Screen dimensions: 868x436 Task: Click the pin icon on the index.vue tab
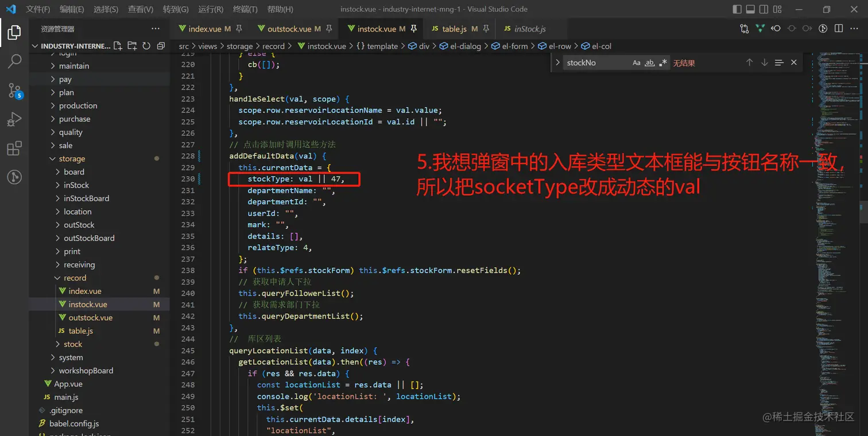(239, 29)
